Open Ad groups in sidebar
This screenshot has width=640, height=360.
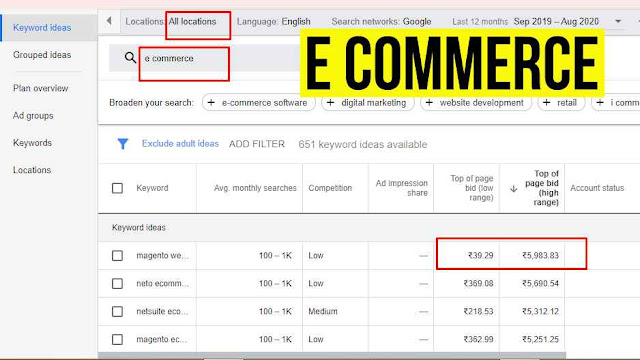point(33,116)
